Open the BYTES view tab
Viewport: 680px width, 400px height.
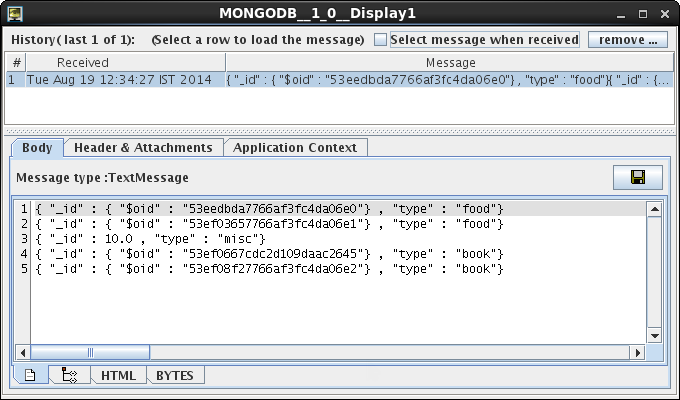(175, 375)
